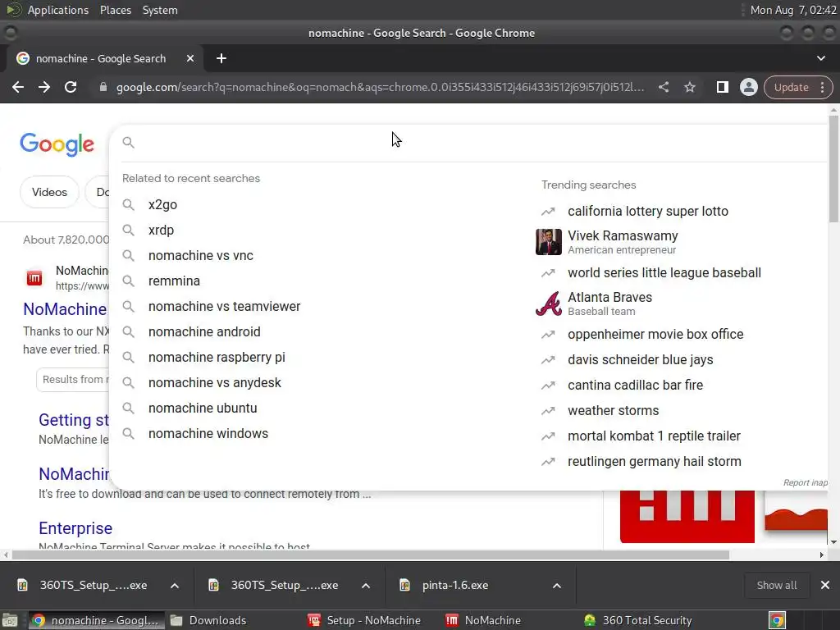
Task: Click the vertical page scrollbar
Action: (x=833, y=169)
